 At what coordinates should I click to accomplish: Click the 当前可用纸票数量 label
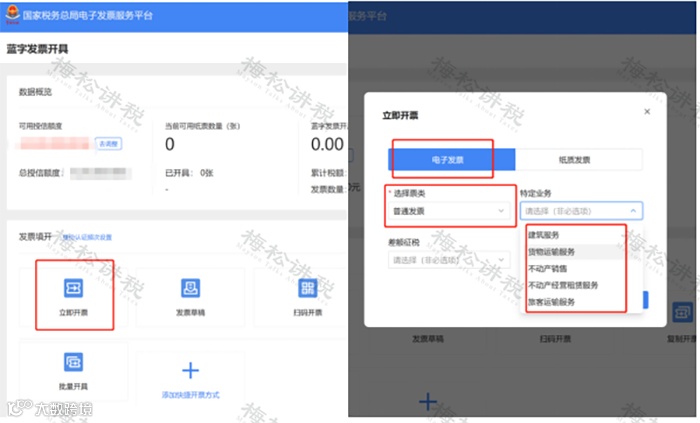(202, 126)
